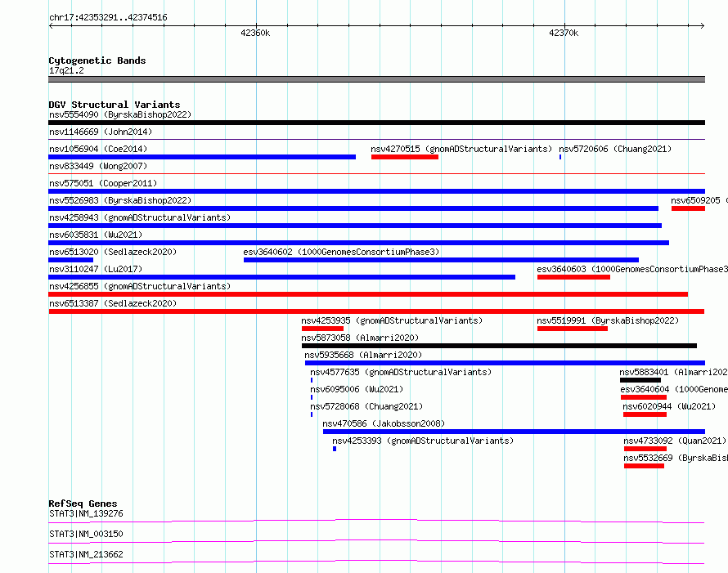The image size is (728, 573).
Task: Click nsv5873058 (Almarri2020) black bar
Action: click(499, 346)
